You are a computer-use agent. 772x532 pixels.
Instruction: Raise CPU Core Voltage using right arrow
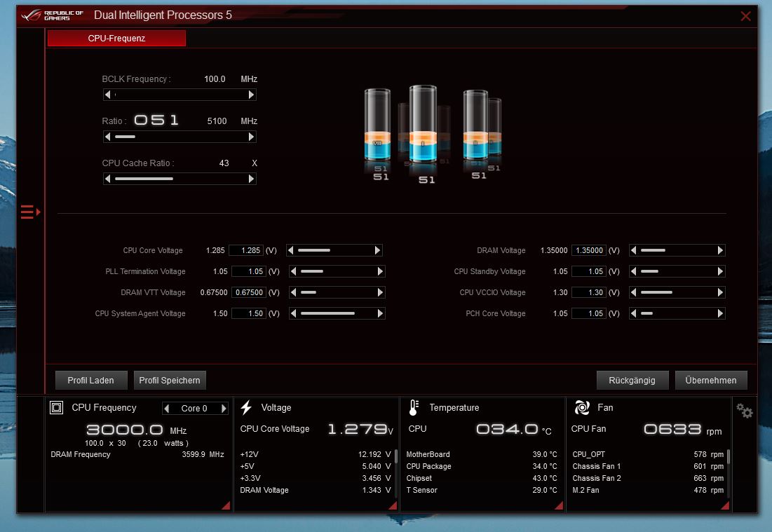click(x=378, y=250)
